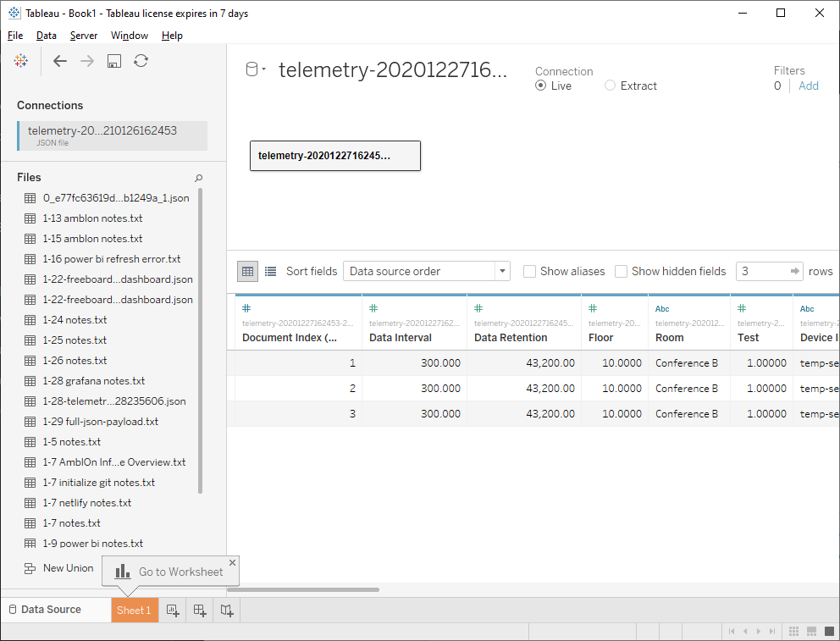Click the New Union icon
This screenshot has width=840, height=641.
[30, 568]
